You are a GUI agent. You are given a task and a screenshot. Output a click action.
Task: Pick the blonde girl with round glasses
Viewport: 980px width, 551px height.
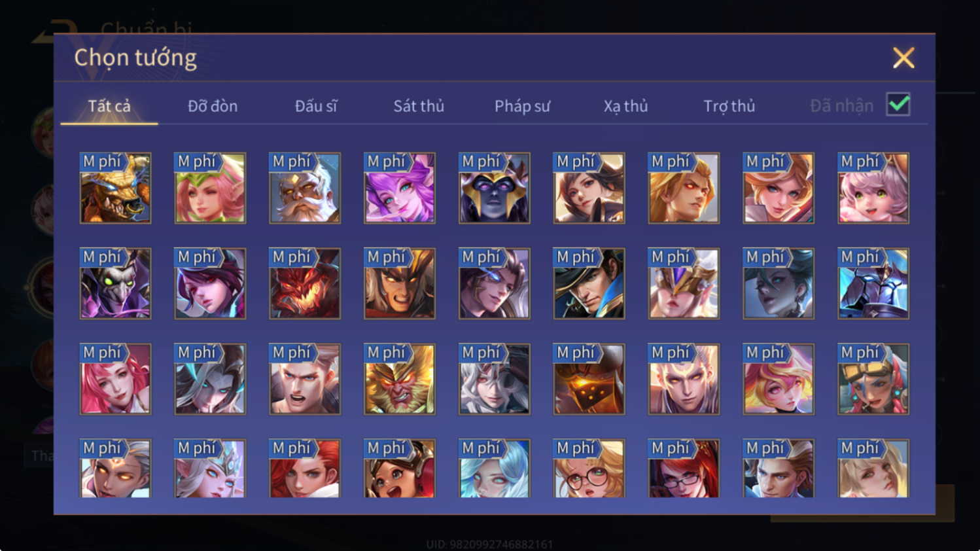(589, 469)
